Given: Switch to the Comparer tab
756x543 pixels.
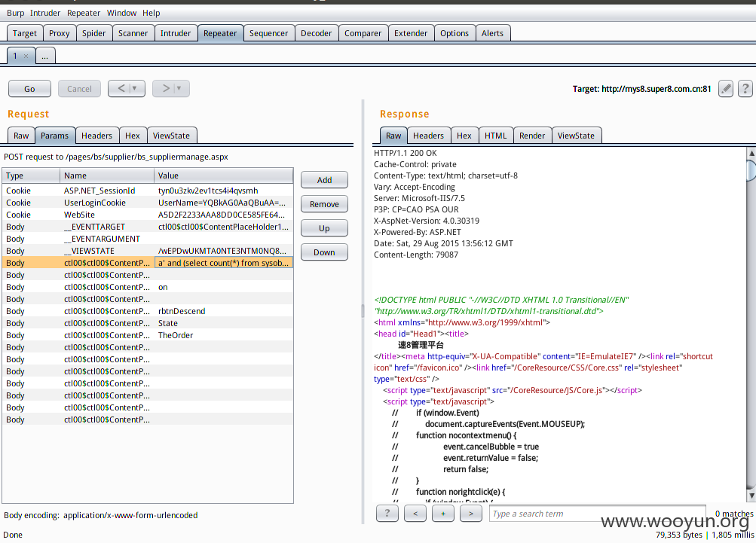Looking at the screenshot, I should (x=363, y=33).
